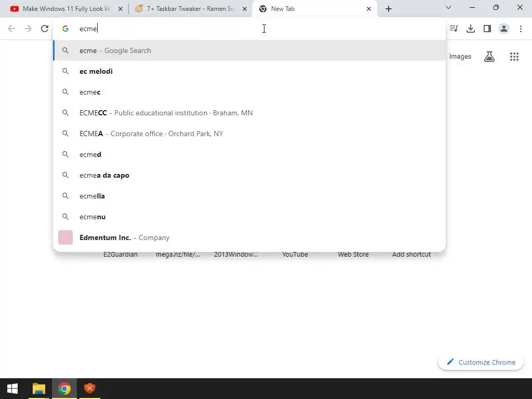Close the Make Windows 11 Fully Look tab
532x399 pixels.
coord(120,9)
